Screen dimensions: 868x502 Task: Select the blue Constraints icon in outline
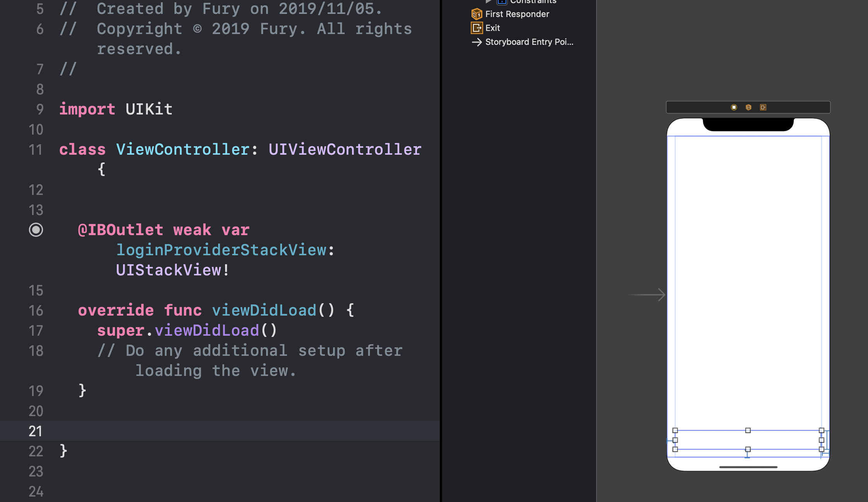(x=502, y=2)
